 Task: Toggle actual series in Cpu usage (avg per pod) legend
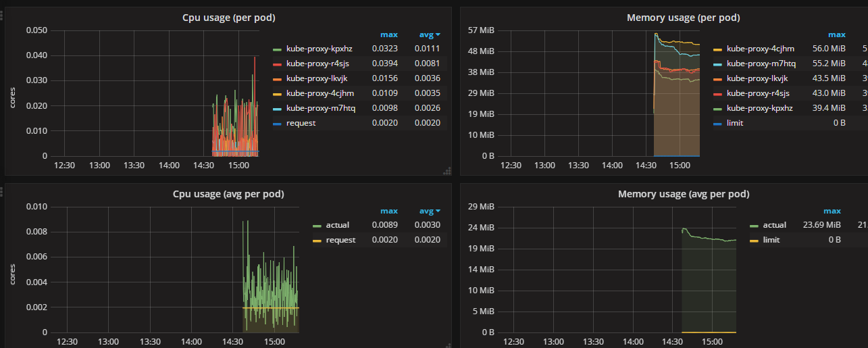tap(337, 225)
